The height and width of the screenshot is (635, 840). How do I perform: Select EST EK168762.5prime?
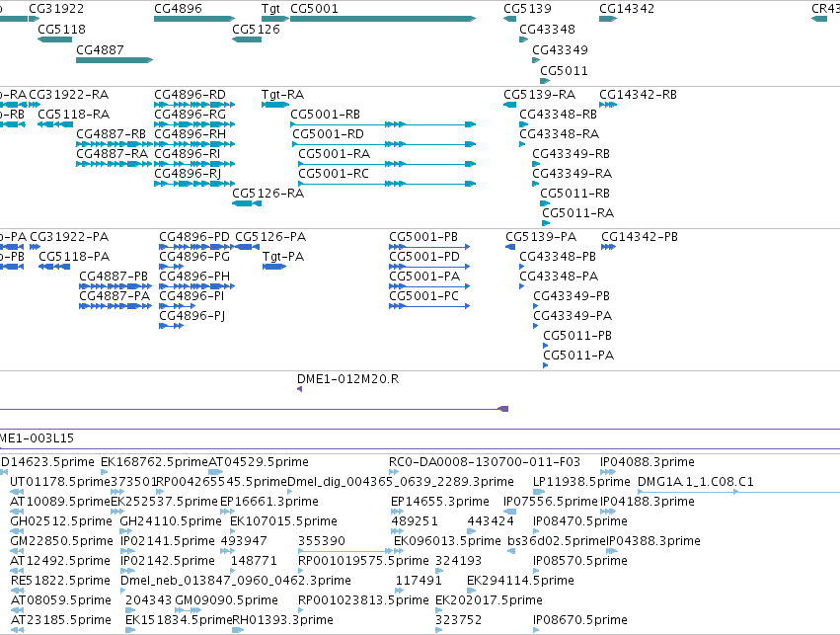(154, 462)
